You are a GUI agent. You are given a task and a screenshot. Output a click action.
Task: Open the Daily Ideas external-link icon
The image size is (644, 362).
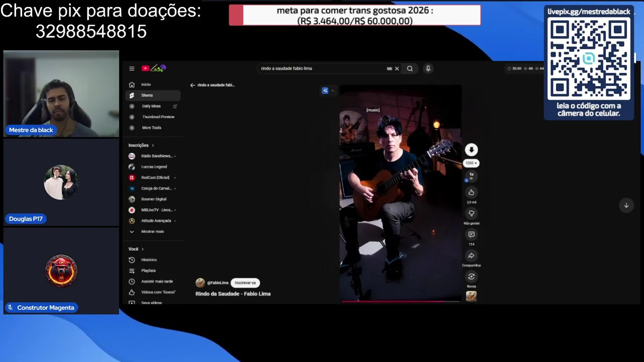pos(175,106)
